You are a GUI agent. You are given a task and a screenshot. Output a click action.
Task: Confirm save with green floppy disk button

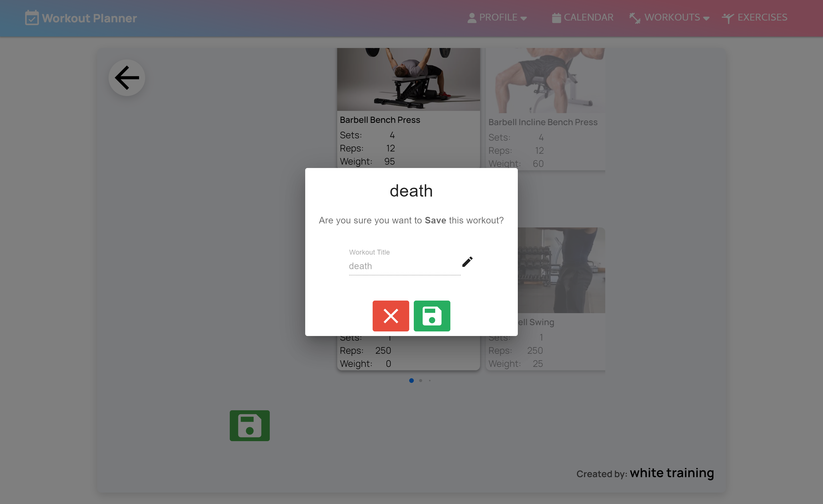pyautogui.click(x=432, y=316)
